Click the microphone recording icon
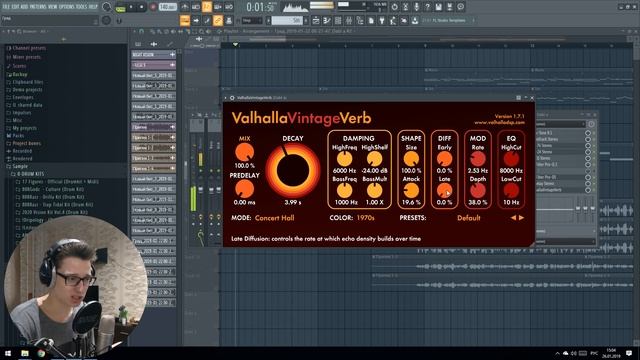The height and width of the screenshot is (360, 640). 416,7
